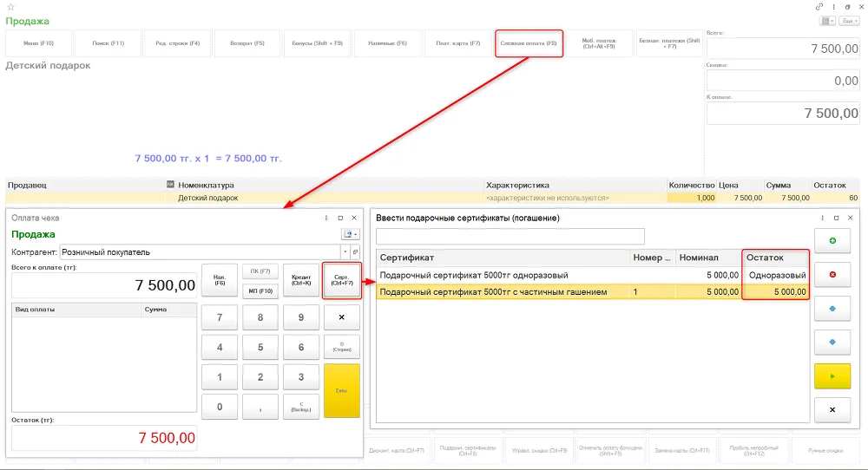Click ПК (F7) payment button
Viewport: 868px width, 470px height.
[x=260, y=271]
